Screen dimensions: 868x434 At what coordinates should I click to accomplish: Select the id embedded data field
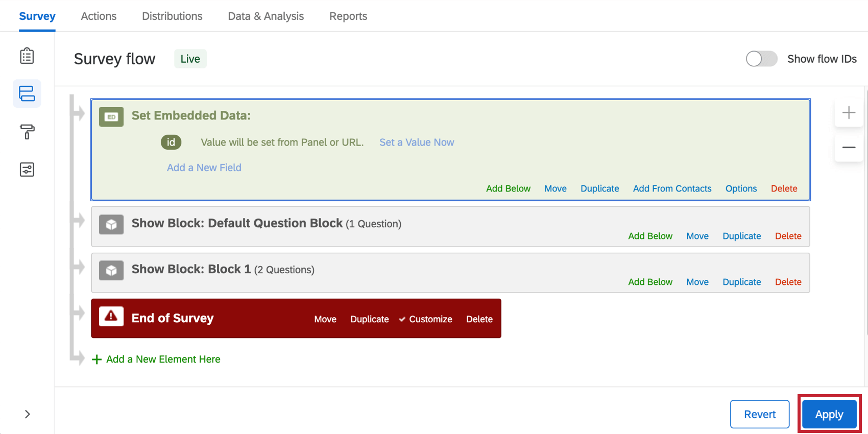[171, 142]
